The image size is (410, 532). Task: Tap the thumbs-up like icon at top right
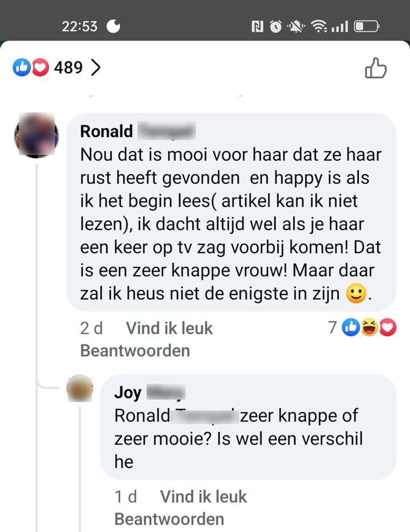(376, 68)
